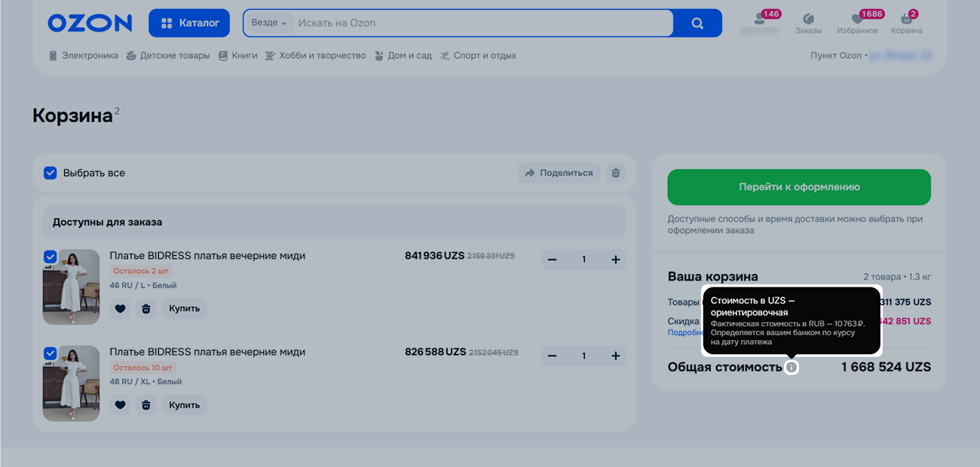Image resolution: width=980 pixels, height=467 pixels.
Task: Click info icon next to Общая стоимость
Action: (x=792, y=367)
